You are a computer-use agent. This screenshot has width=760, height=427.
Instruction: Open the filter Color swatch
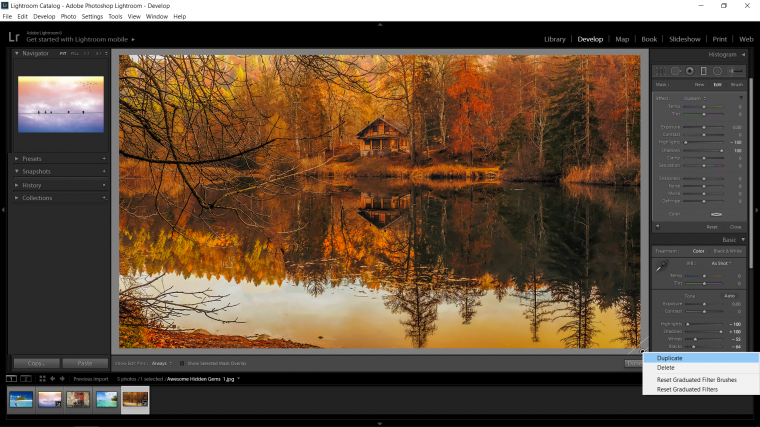[x=716, y=214]
